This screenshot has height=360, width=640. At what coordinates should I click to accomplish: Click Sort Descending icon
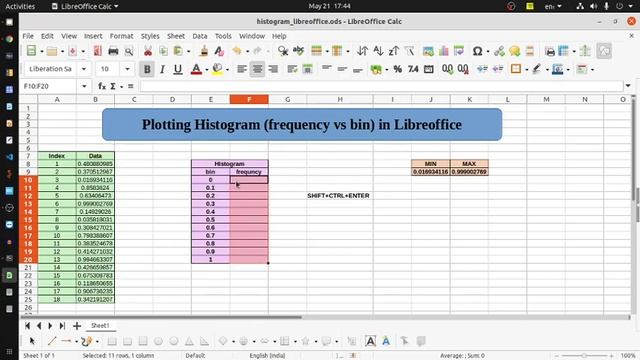click(x=394, y=51)
